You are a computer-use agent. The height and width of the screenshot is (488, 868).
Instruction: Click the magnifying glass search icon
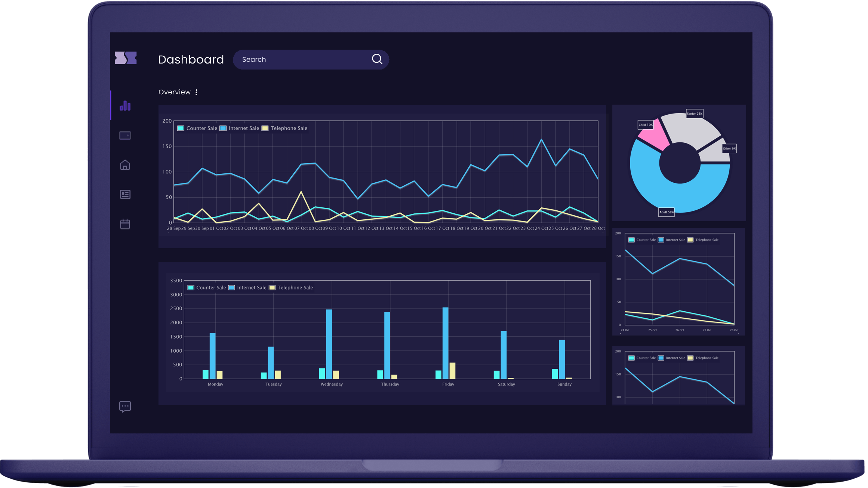(x=377, y=59)
